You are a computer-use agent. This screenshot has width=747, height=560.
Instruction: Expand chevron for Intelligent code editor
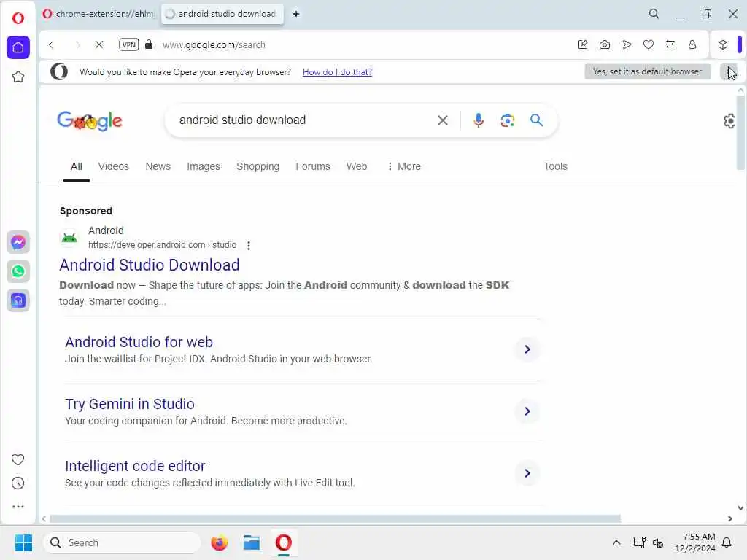click(x=527, y=473)
